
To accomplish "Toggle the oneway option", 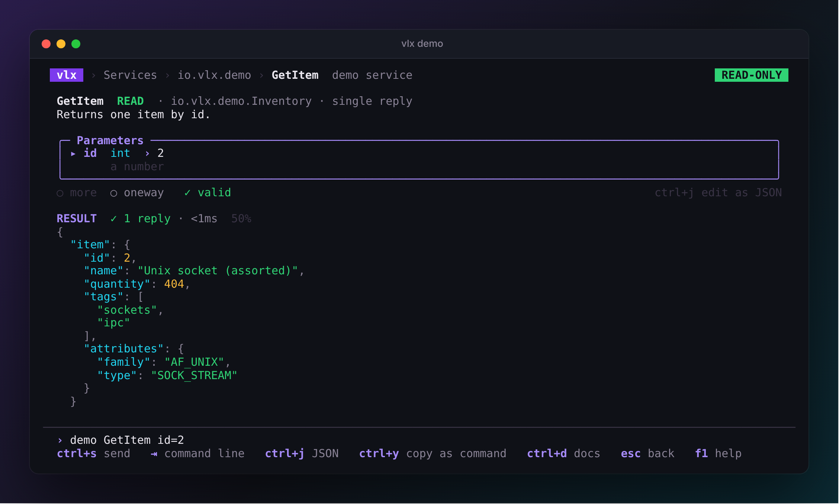I will pos(137,193).
